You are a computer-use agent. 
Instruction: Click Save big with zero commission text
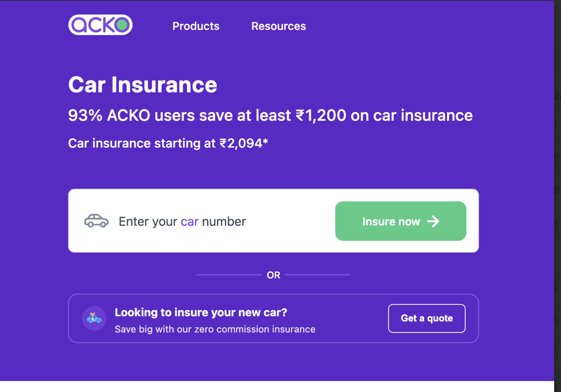coord(215,329)
